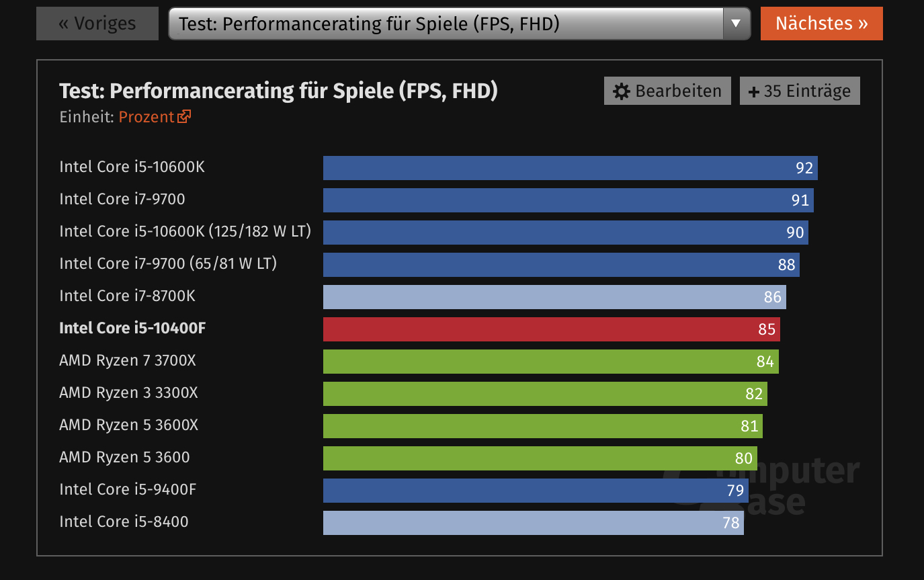Click the chart title Test: Performancerating für Spiele
924x580 pixels.
click(x=278, y=91)
